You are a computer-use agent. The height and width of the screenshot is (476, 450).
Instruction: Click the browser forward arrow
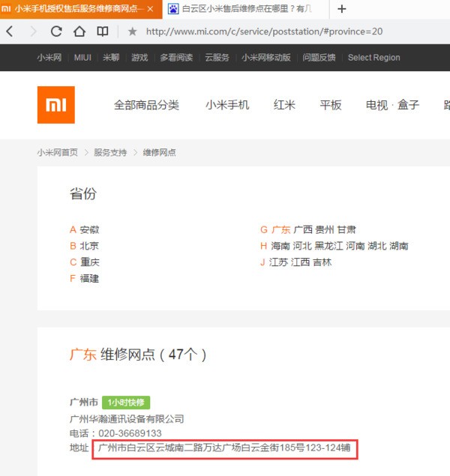coord(32,31)
